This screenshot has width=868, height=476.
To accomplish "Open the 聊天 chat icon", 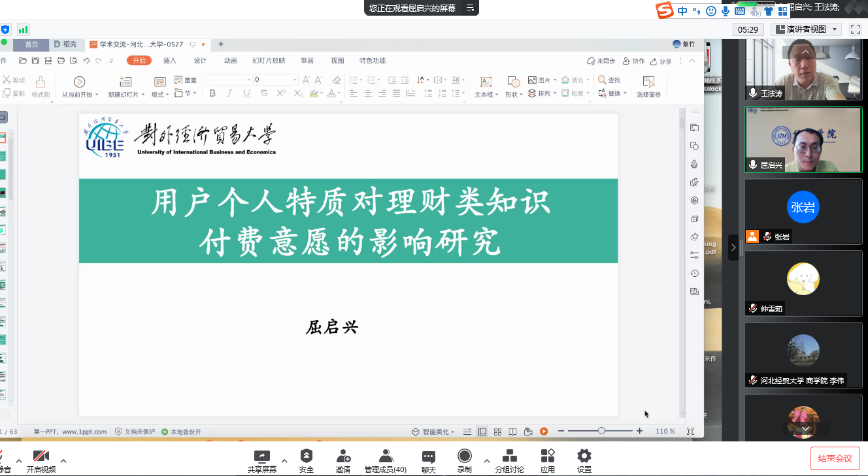I will click(x=428, y=456).
